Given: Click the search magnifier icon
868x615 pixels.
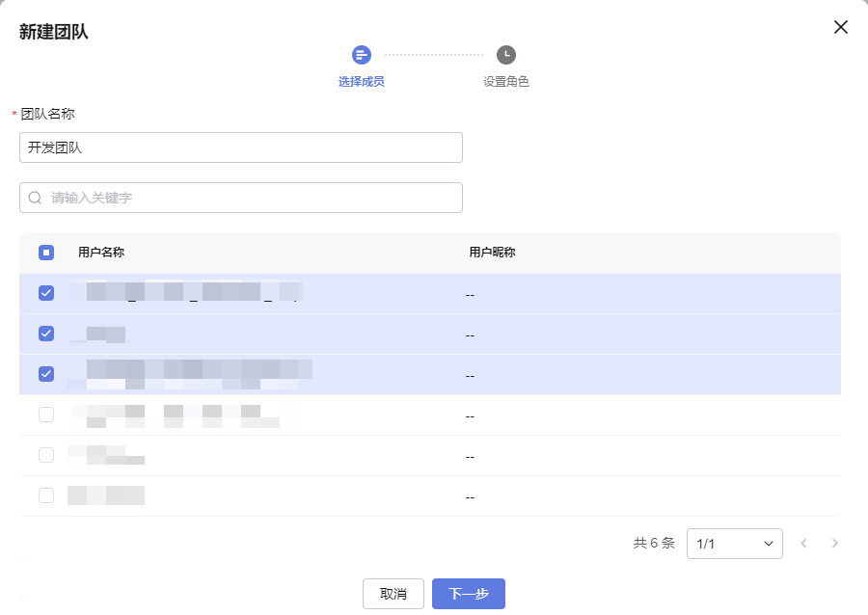Looking at the screenshot, I should (x=35, y=198).
